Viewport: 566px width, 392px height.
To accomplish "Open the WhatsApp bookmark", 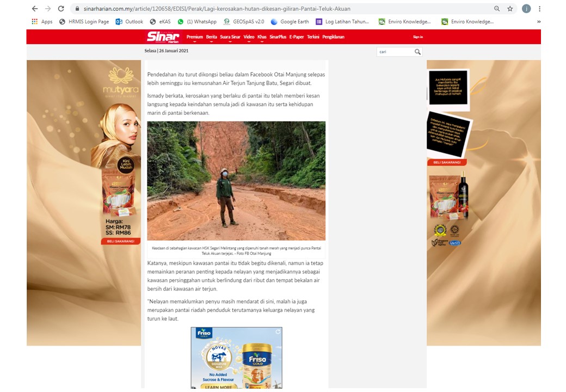I will pos(197,22).
